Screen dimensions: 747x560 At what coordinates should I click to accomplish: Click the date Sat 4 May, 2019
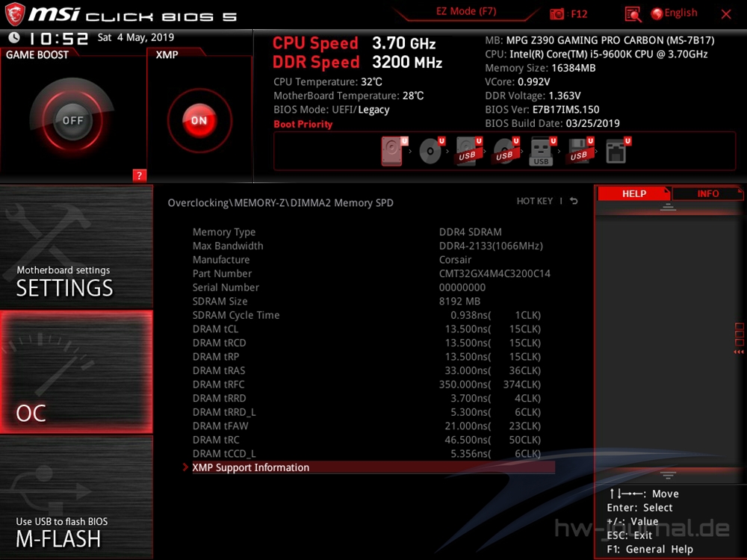point(136,37)
